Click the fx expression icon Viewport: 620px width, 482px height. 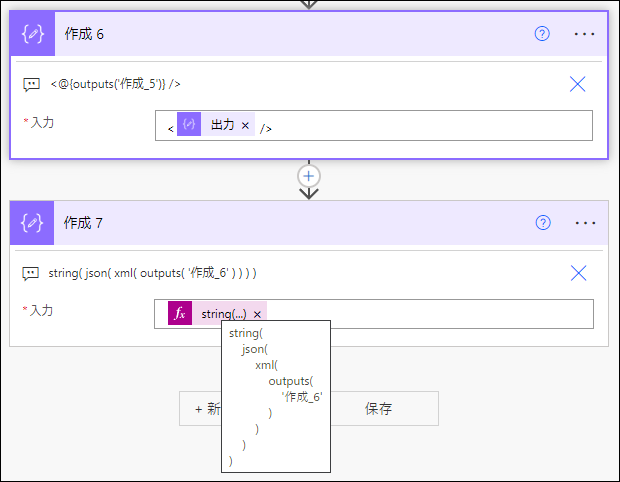pyautogui.click(x=180, y=313)
